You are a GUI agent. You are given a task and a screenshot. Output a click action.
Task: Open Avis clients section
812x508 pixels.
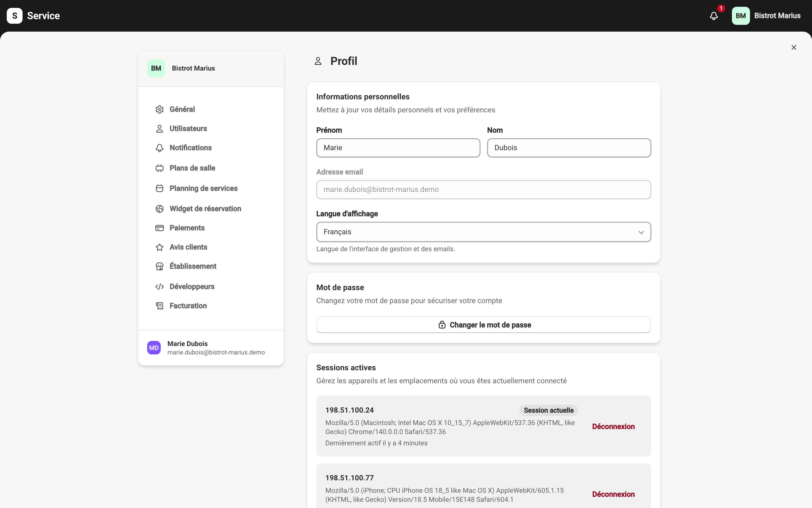[211, 247]
